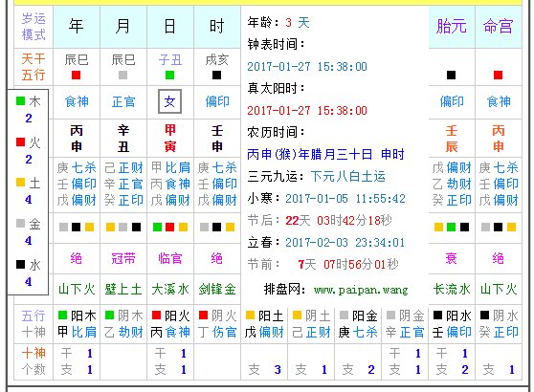Open the 岁运模式 link

tap(33, 27)
